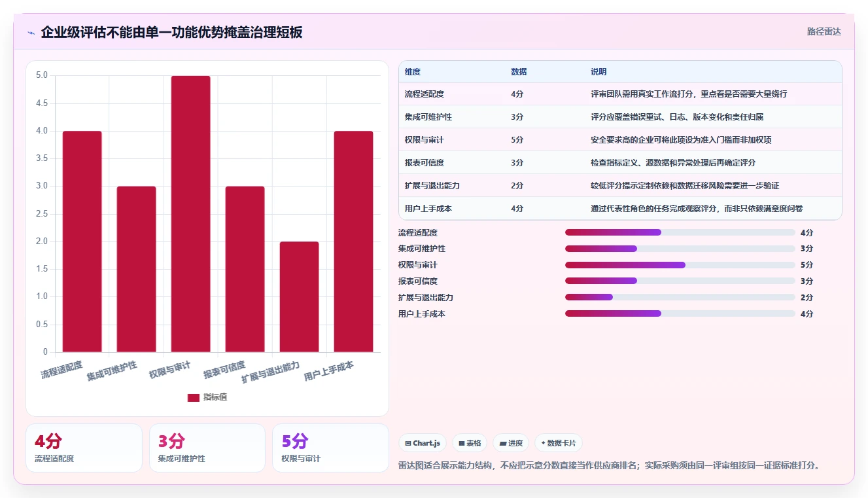Click the lightning icon beside the title
868x498 pixels.
(31, 33)
